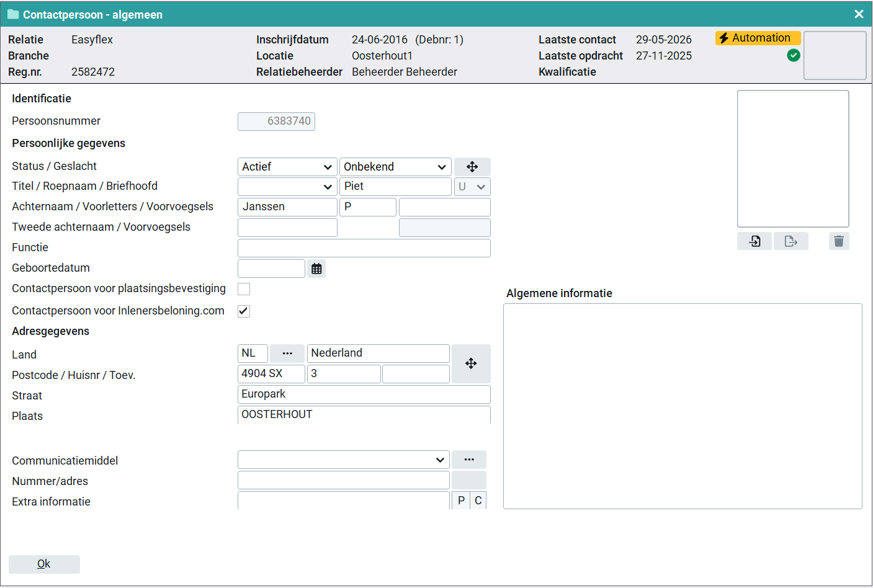Click the P button beside Extra informatie
This screenshot has width=873, height=588.
coord(461,501)
